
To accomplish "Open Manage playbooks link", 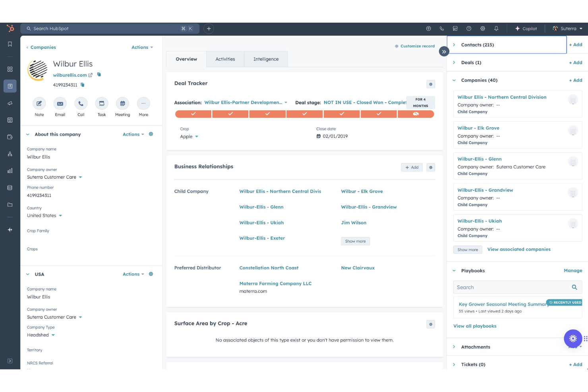I will point(573,270).
